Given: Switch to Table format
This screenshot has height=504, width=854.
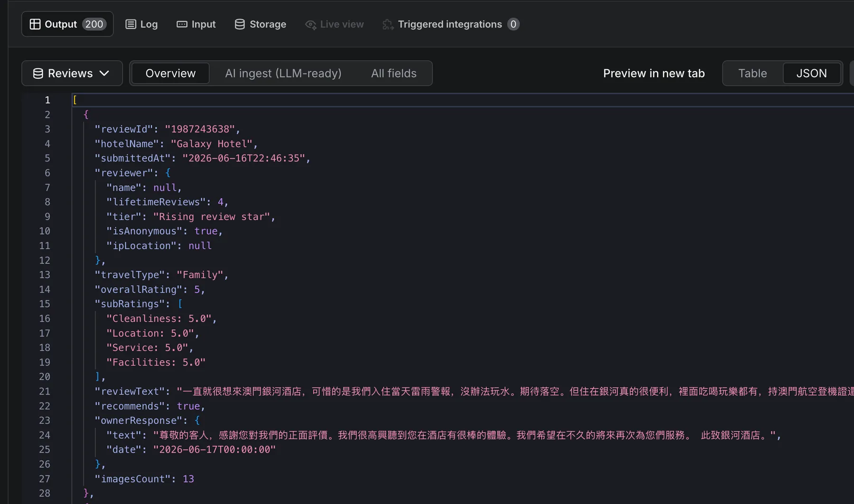Looking at the screenshot, I should click(752, 73).
